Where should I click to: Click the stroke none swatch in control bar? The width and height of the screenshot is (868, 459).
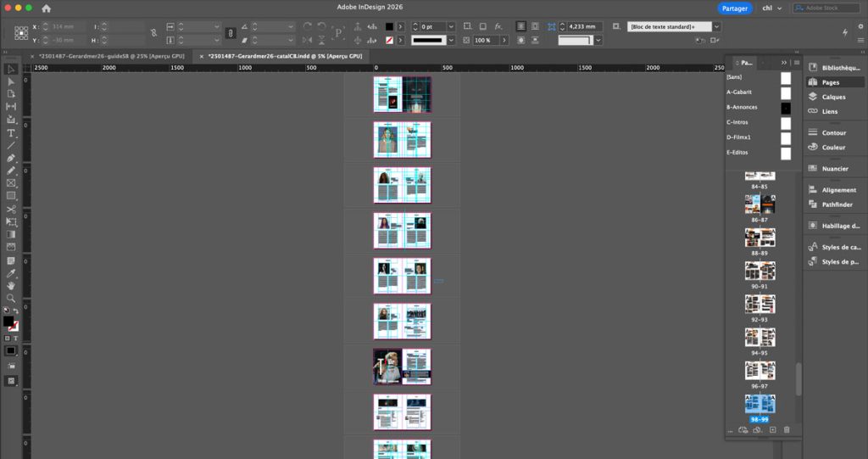point(390,40)
